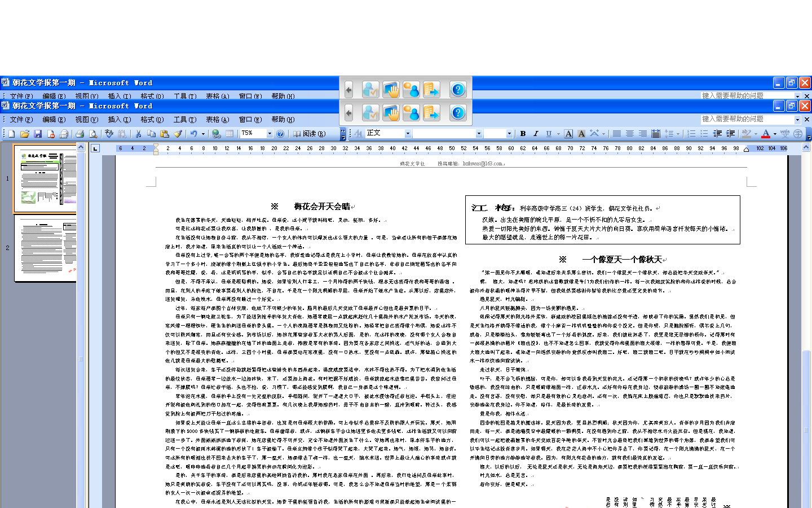Center-align the paragraph

coord(630,134)
